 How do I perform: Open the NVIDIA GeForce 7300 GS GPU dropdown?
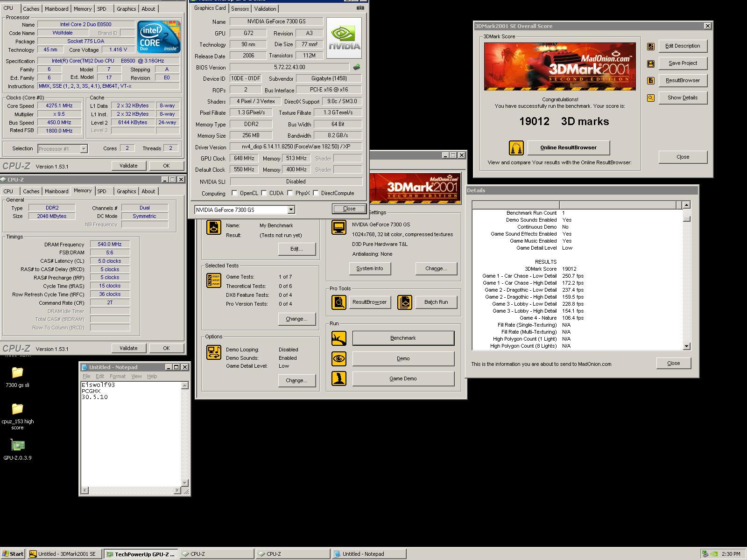(291, 210)
